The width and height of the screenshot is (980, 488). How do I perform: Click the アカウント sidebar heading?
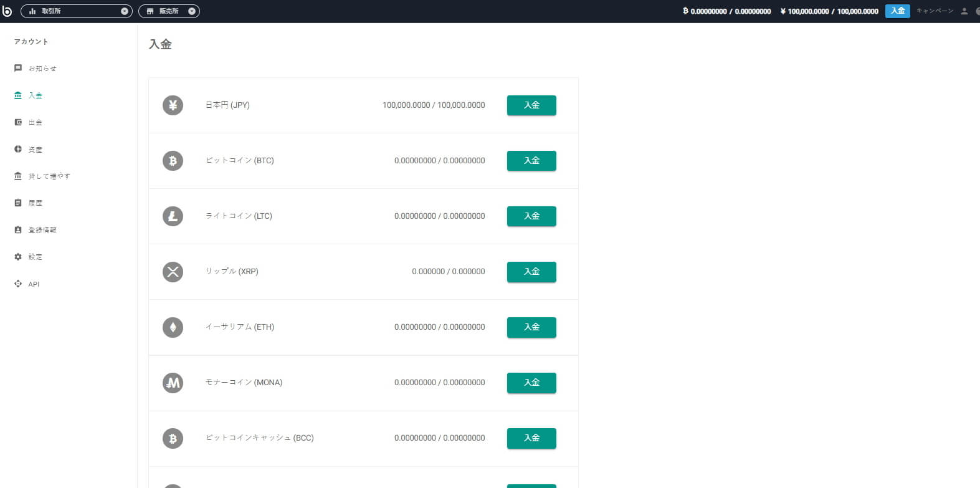[31, 42]
